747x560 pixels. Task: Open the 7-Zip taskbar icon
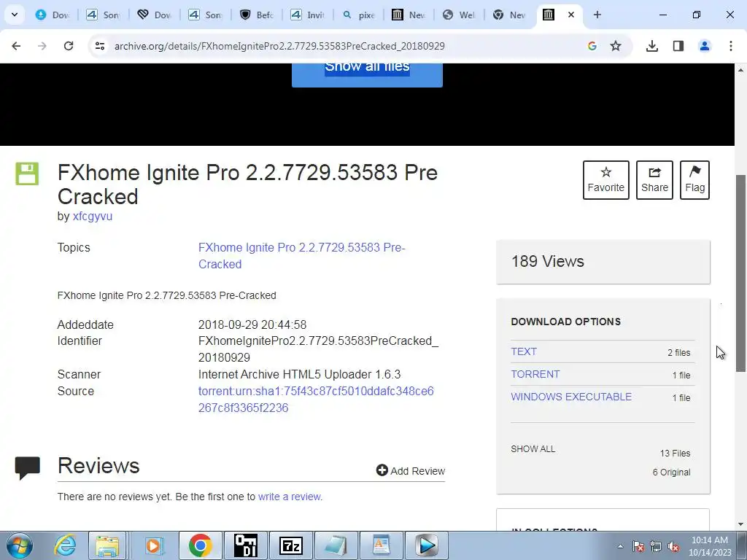(x=291, y=545)
